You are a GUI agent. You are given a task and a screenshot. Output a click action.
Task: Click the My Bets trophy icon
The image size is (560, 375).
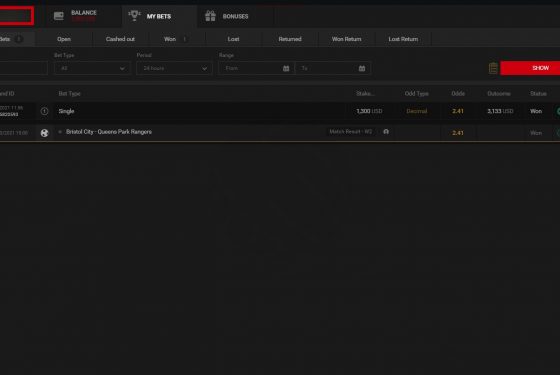coord(134,16)
